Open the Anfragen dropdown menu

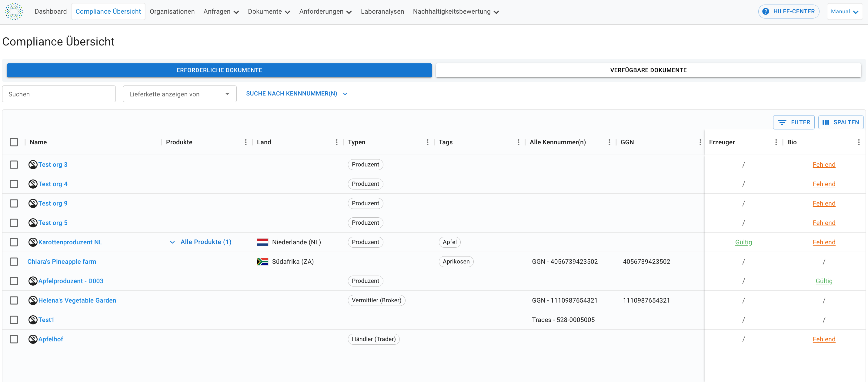click(221, 12)
